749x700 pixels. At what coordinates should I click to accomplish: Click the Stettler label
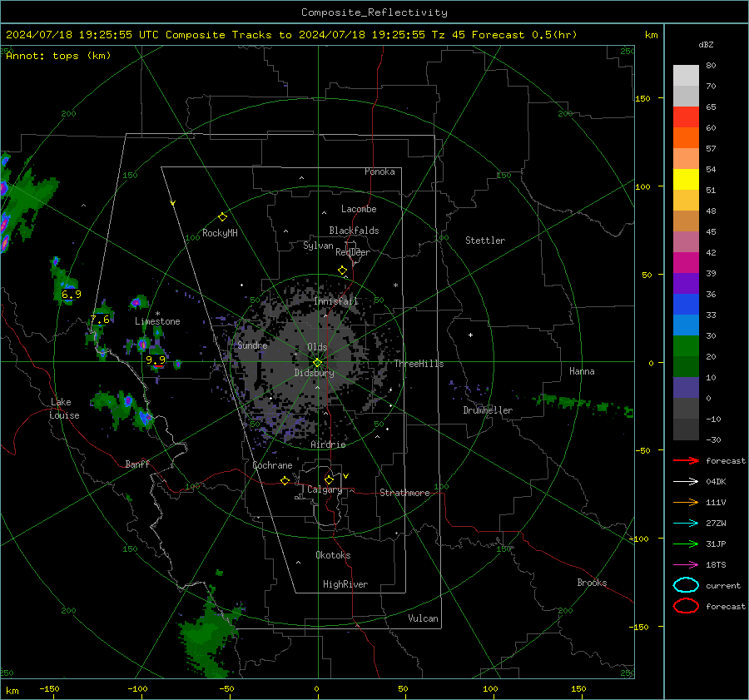click(485, 241)
